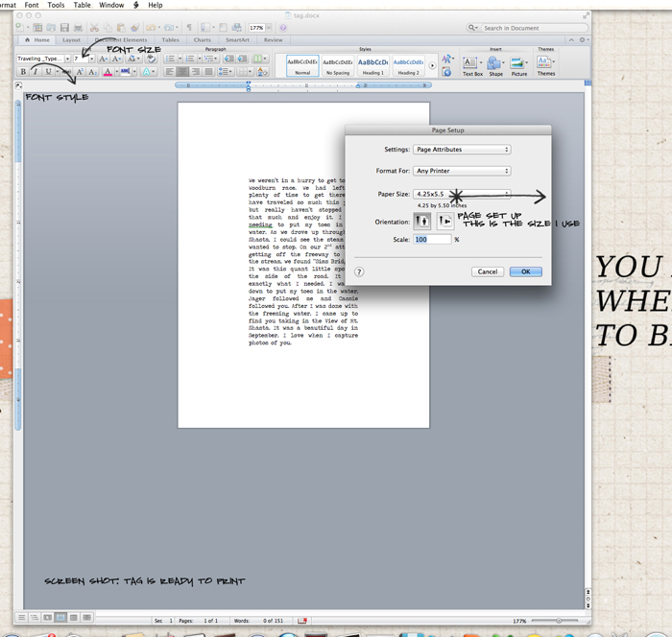Switch to the Layout ribbon tab
This screenshot has height=637, width=672.
point(71,40)
